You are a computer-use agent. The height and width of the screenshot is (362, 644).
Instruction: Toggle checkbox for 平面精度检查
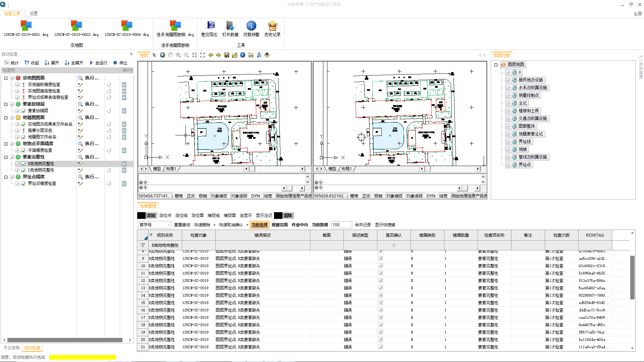coord(17,150)
